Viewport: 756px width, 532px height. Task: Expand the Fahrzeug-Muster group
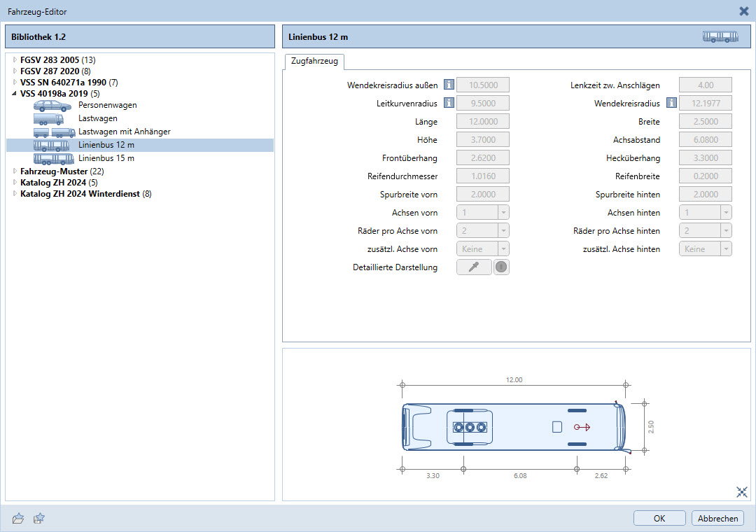15,171
